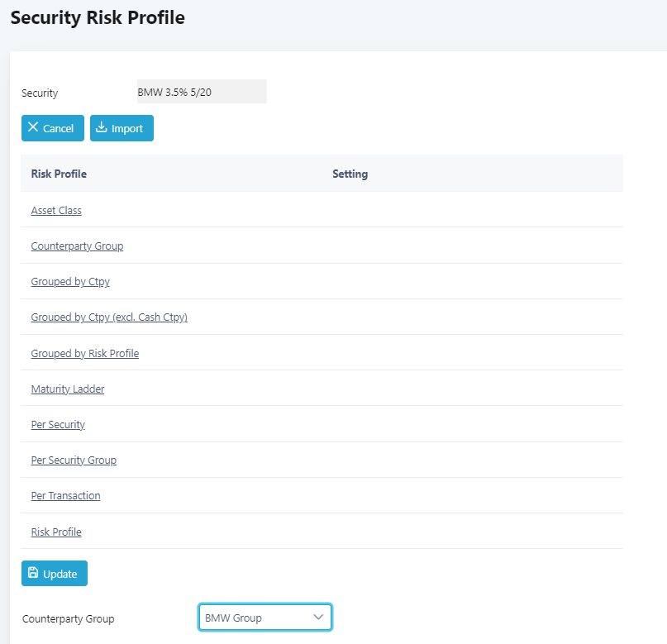The height and width of the screenshot is (644, 667).
Task: Open Grouped by Ctpy (excl. Cash Ctpy) link
Action: point(109,317)
